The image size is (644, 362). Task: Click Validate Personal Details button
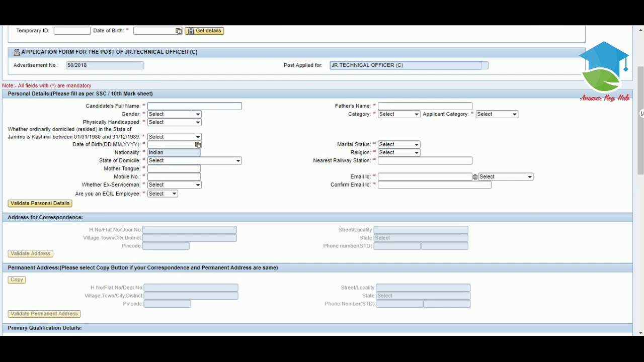tap(40, 204)
